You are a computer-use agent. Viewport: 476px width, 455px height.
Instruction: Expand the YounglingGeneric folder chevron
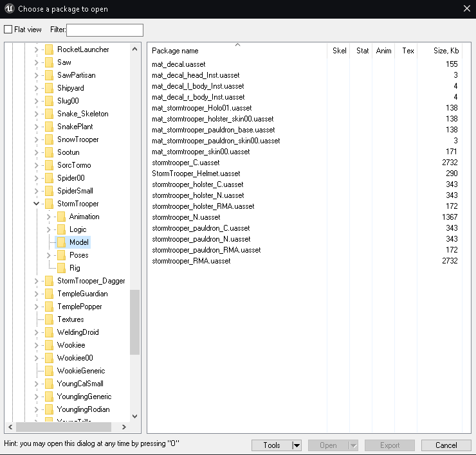point(36,397)
